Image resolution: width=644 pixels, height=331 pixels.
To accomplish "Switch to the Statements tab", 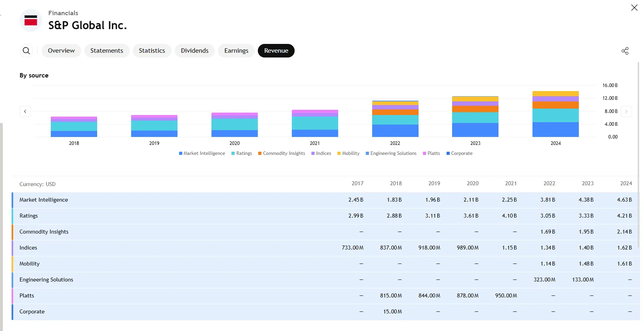I will point(107,51).
